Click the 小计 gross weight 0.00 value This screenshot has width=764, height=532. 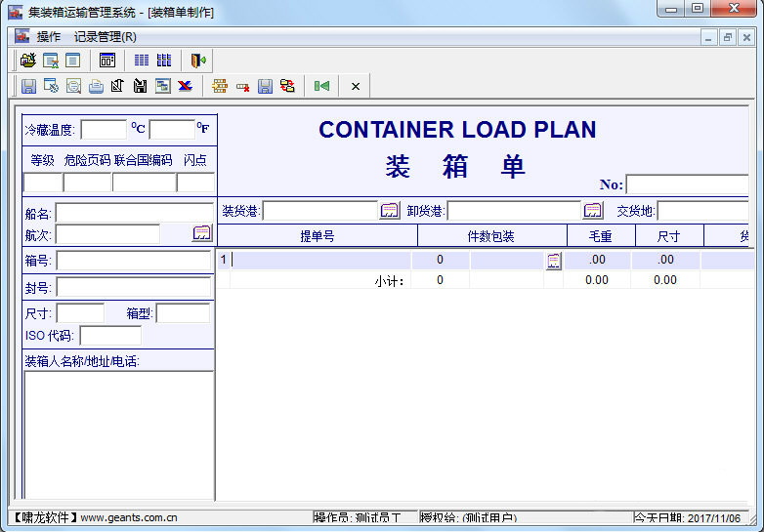tap(597, 280)
